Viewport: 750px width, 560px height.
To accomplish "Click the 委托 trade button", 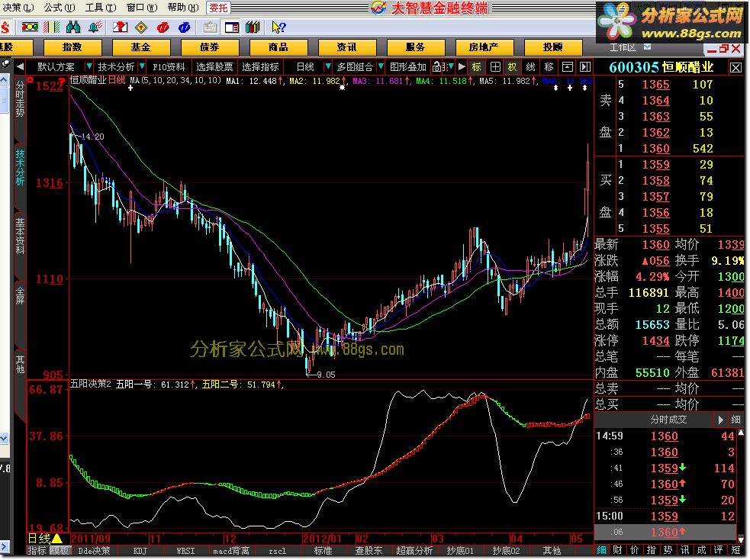I will pos(218,8).
